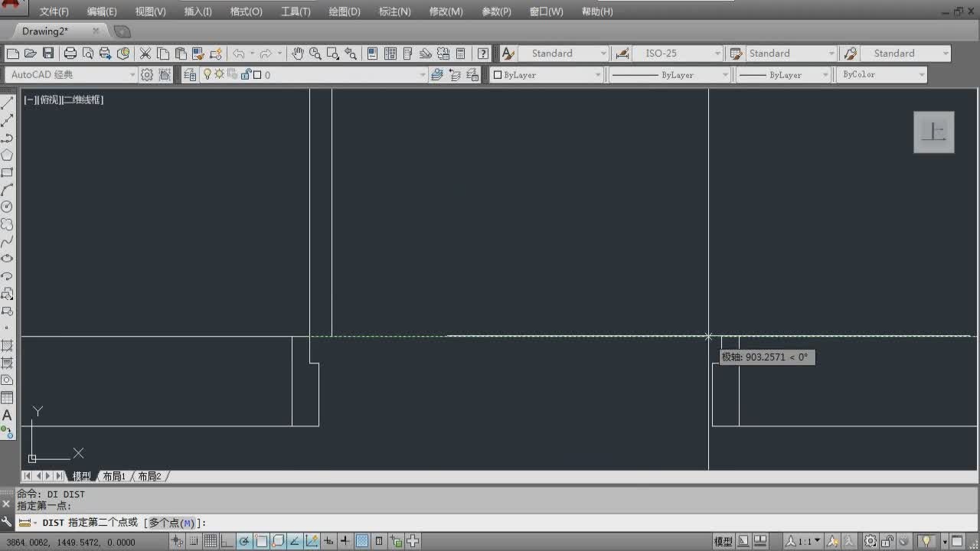Open the text style Standard dropdown
Viewport: 980px width, 551px height.
(603, 54)
